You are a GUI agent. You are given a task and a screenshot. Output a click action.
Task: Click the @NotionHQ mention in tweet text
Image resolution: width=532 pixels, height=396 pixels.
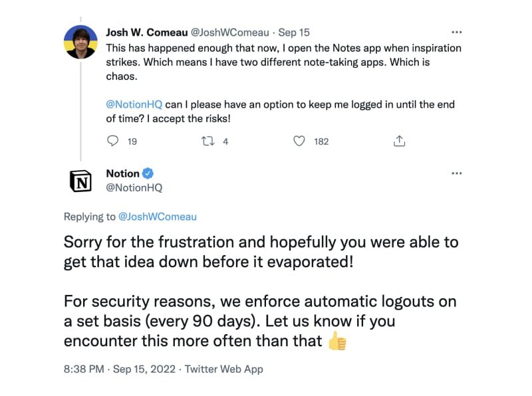pyautogui.click(x=134, y=104)
